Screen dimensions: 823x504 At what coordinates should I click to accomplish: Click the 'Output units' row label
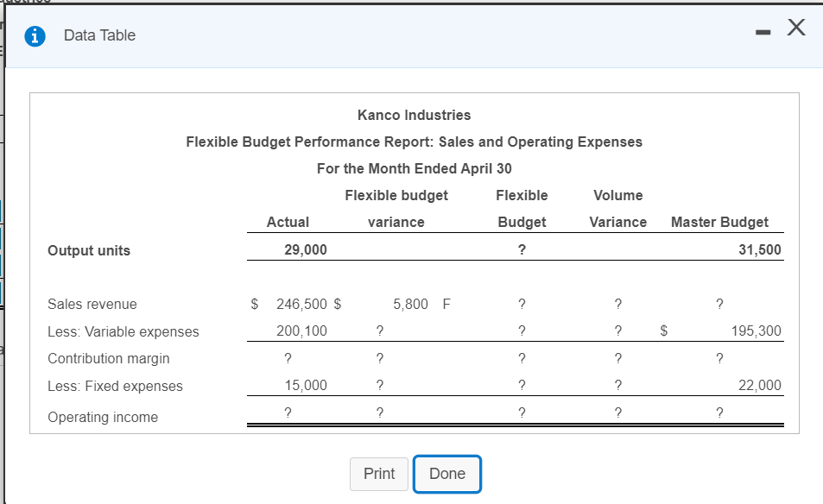(x=89, y=250)
